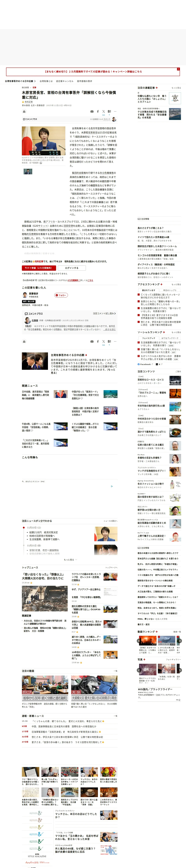Screen dimensions: 186x868
Task: Open 注目コメント試し読み chevron link
Action: (x=104, y=313)
